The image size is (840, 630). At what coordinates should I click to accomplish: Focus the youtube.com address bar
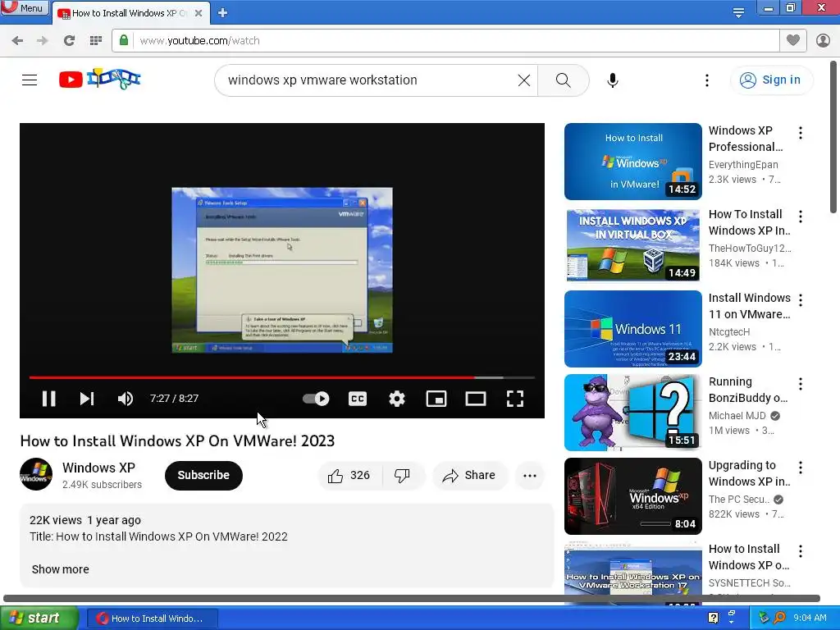pos(445,41)
